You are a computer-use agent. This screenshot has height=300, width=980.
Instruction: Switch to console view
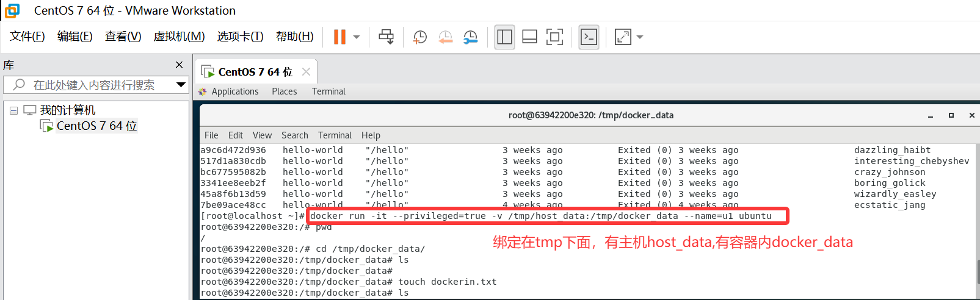(x=589, y=37)
